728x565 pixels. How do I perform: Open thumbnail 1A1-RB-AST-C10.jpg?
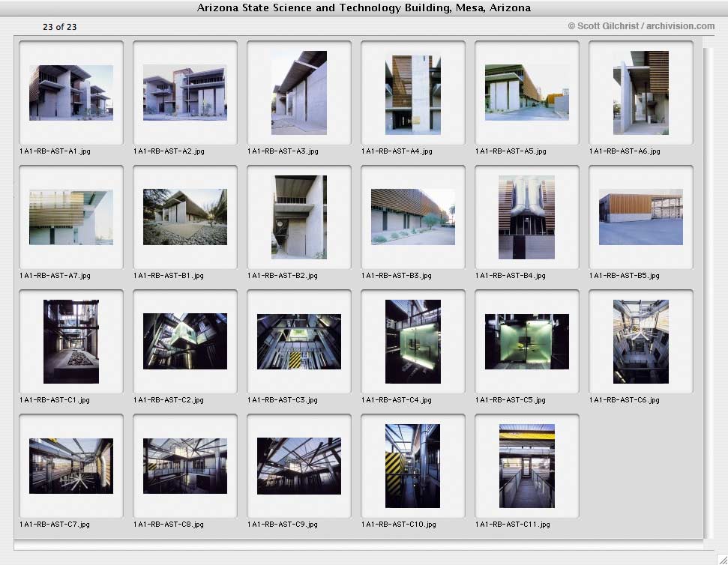413,466
